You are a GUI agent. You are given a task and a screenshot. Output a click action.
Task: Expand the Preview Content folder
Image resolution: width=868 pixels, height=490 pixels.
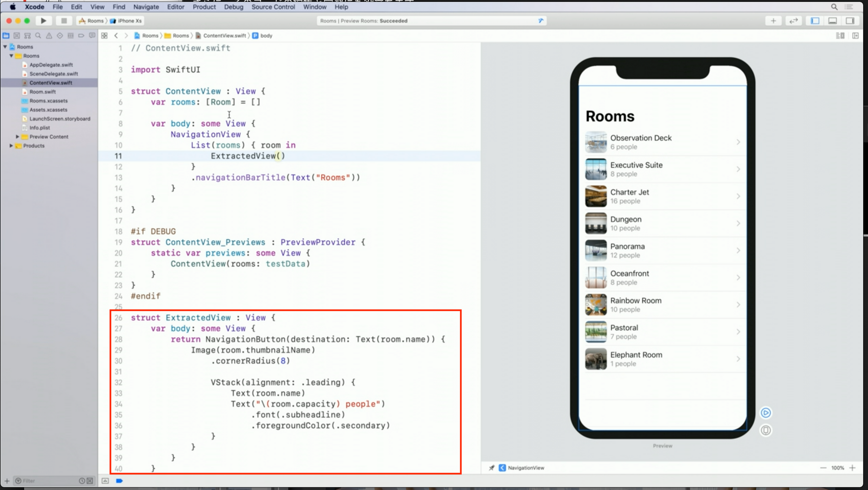(x=17, y=137)
